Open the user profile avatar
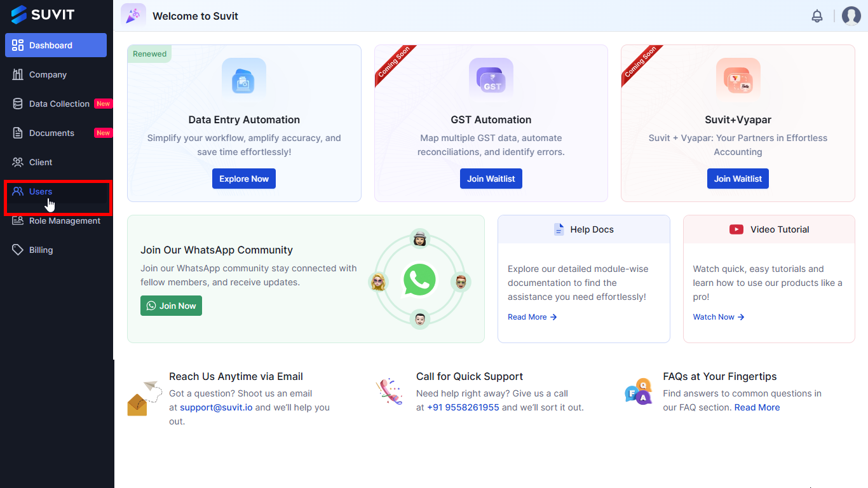The image size is (868, 488). pyautogui.click(x=851, y=16)
